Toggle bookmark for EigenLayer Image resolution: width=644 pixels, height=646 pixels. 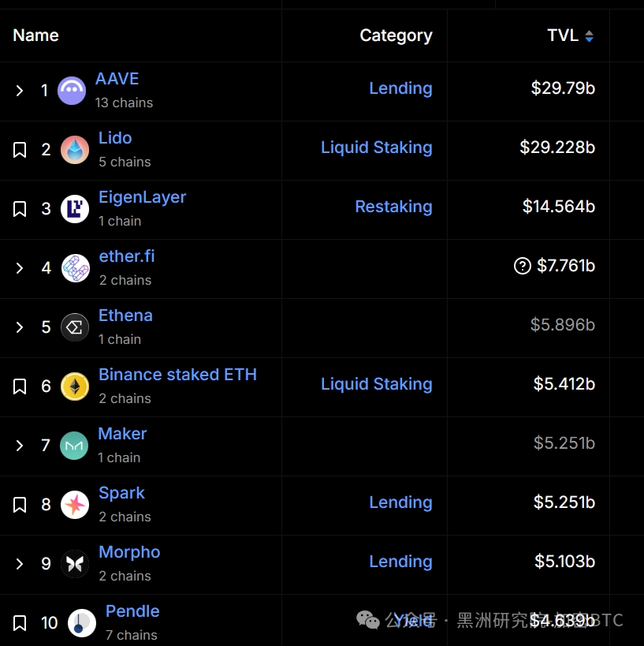20,209
